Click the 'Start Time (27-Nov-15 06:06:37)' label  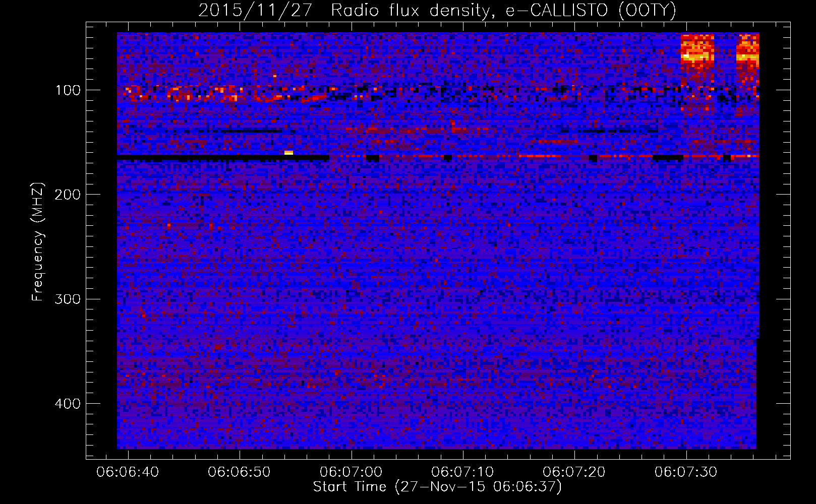click(x=437, y=487)
